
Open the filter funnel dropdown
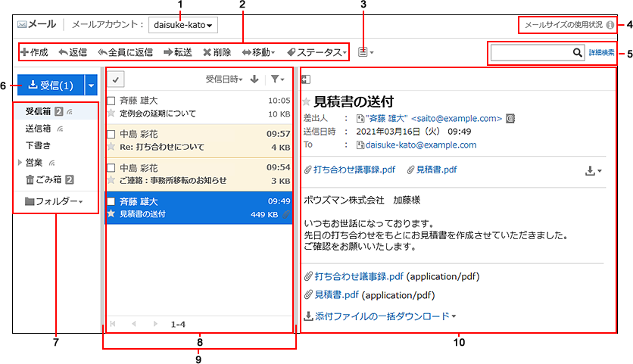(x=277, y=79)
